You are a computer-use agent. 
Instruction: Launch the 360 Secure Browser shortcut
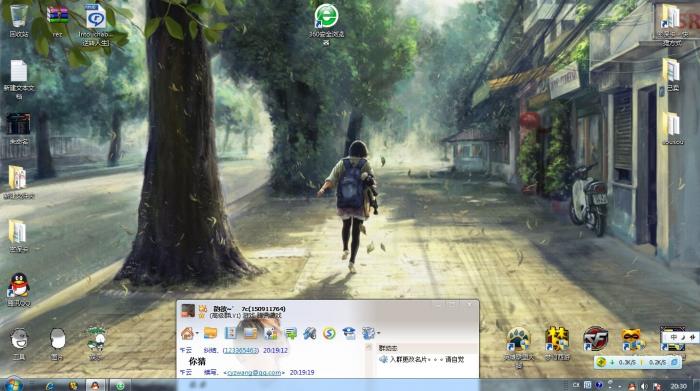tap(326, 16)
